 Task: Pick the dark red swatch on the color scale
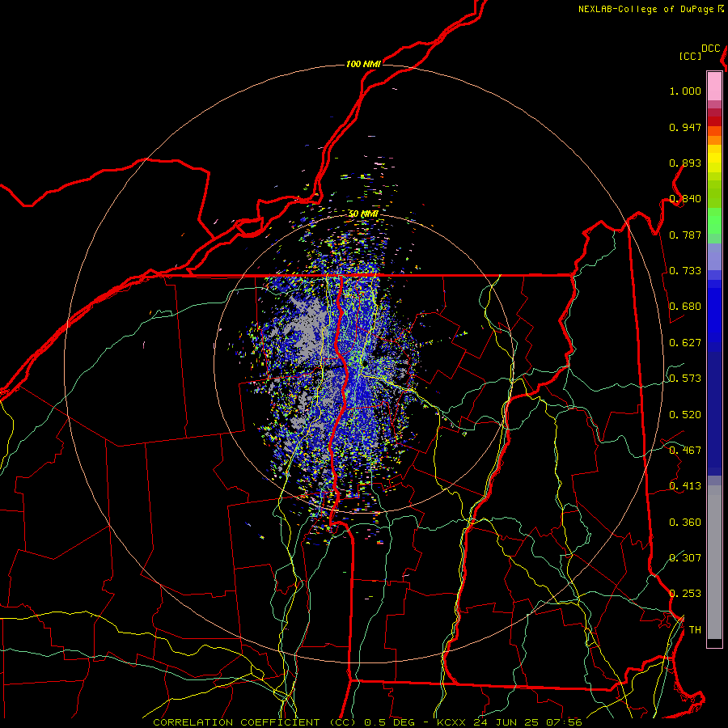click(714, 121)
